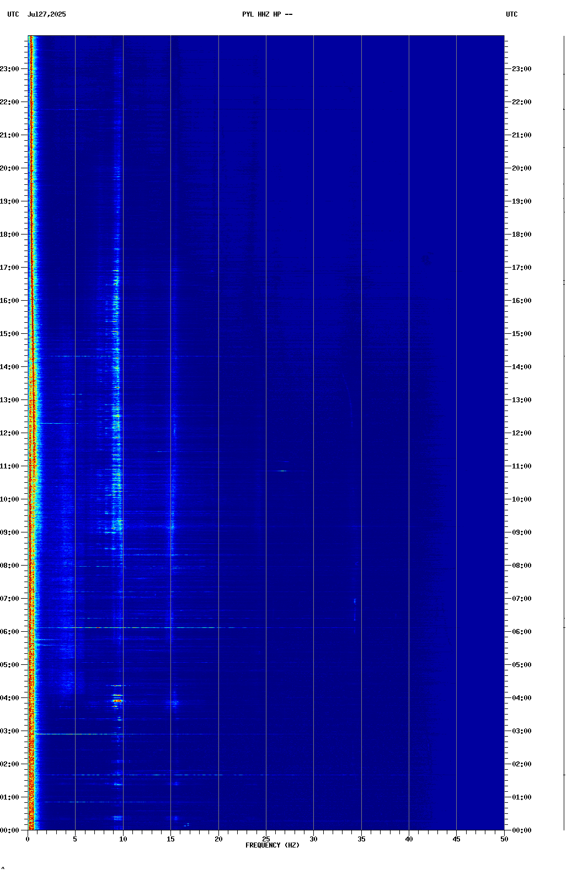Click the station title 'PYL HHZ HP --'
Screen dimensions: 588x874
point(268,14)
